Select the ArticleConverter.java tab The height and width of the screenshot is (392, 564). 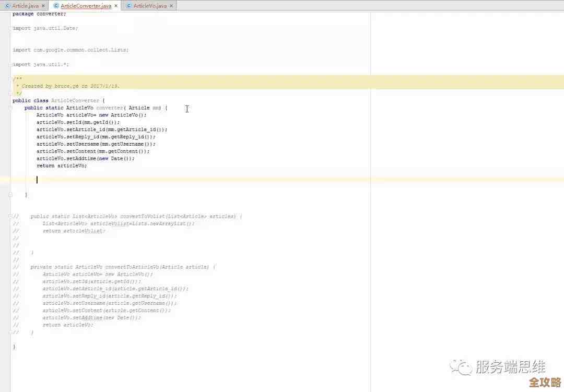(x=86, y=6)
